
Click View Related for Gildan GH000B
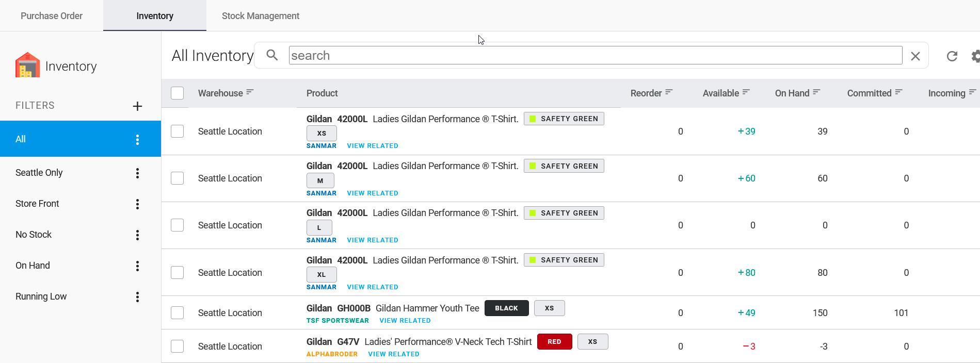coord(405,321)
